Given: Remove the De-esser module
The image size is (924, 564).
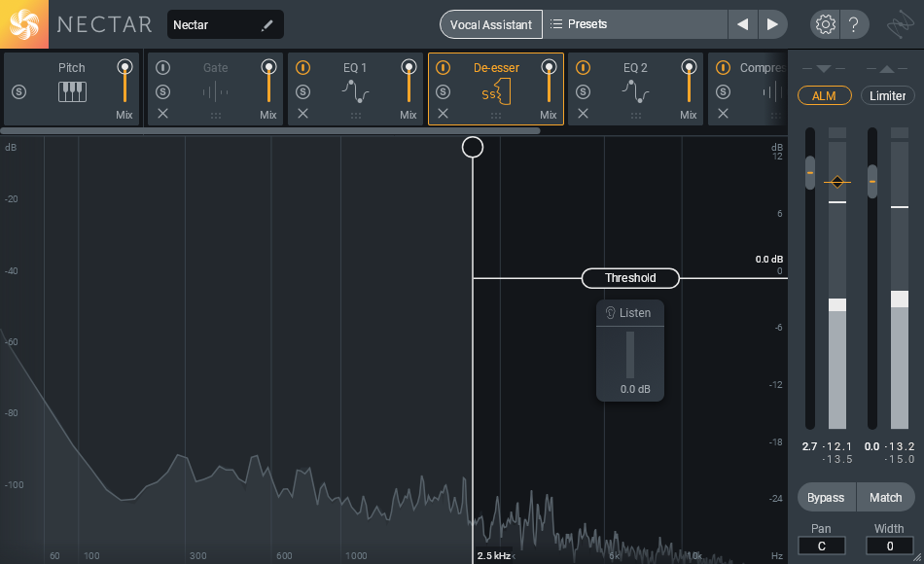Looking at the screenshot, I should 444,114.
